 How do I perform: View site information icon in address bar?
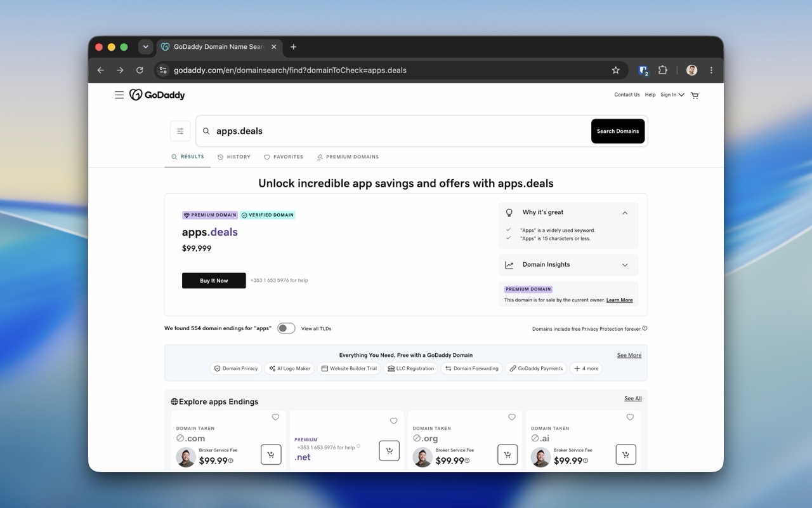coord(163,70)
